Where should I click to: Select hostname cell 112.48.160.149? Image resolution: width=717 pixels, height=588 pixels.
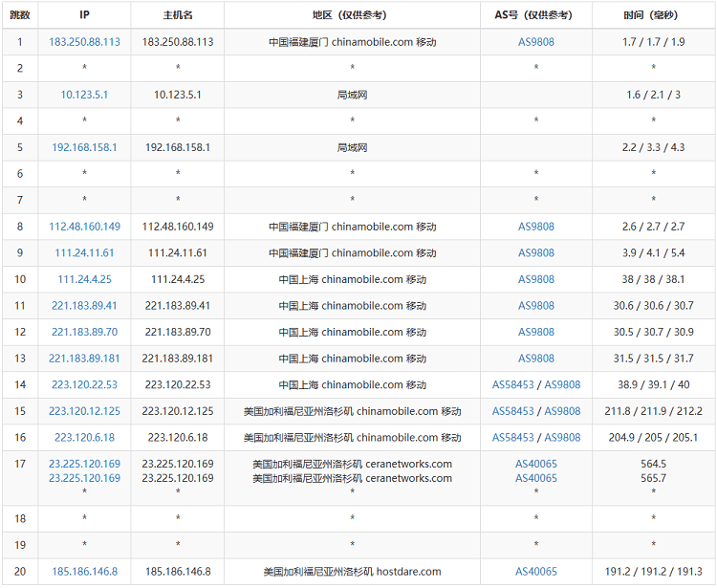(x=178, y=227)
